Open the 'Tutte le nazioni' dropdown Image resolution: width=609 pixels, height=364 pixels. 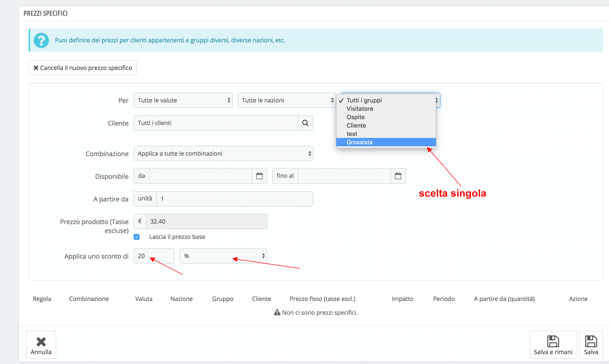287,100
